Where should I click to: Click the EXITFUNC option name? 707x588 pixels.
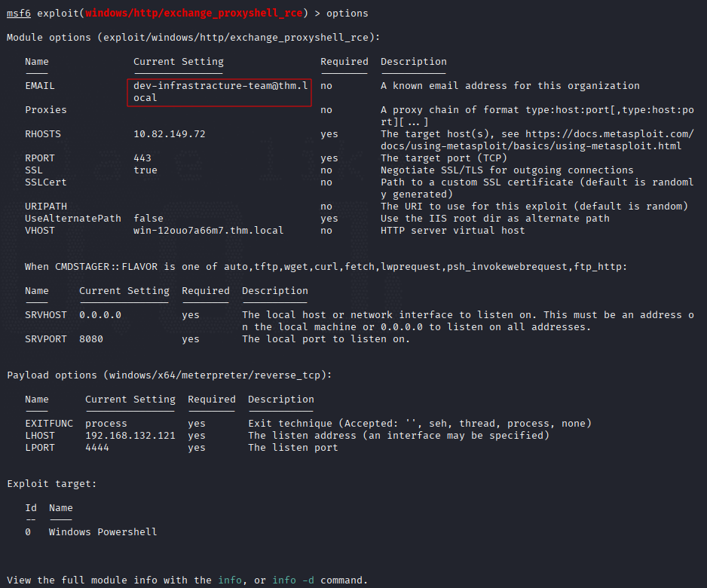click(49, 424)
